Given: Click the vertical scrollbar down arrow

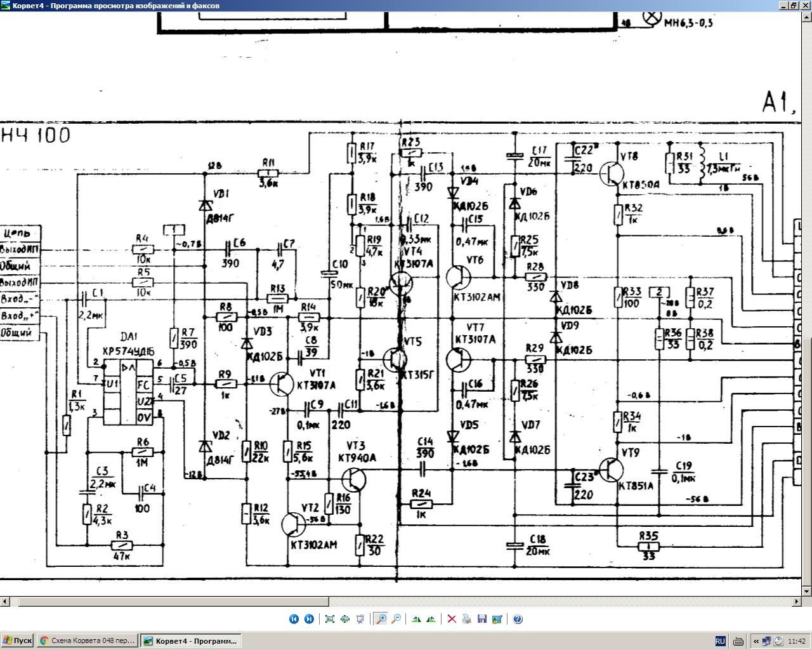Looking at the screenshot, I should (x=806, y=590).
